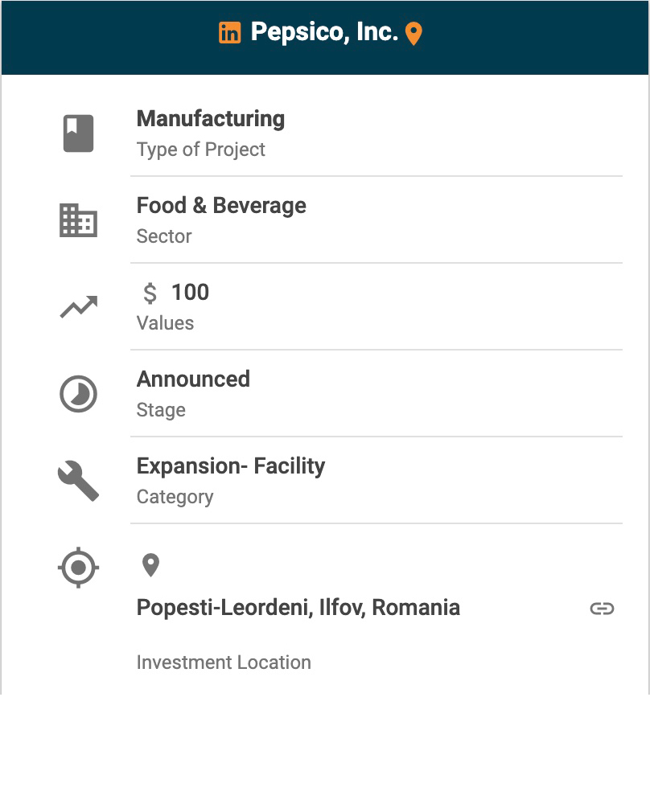
Task: Click the gray location pin icon
Action: 150,565
